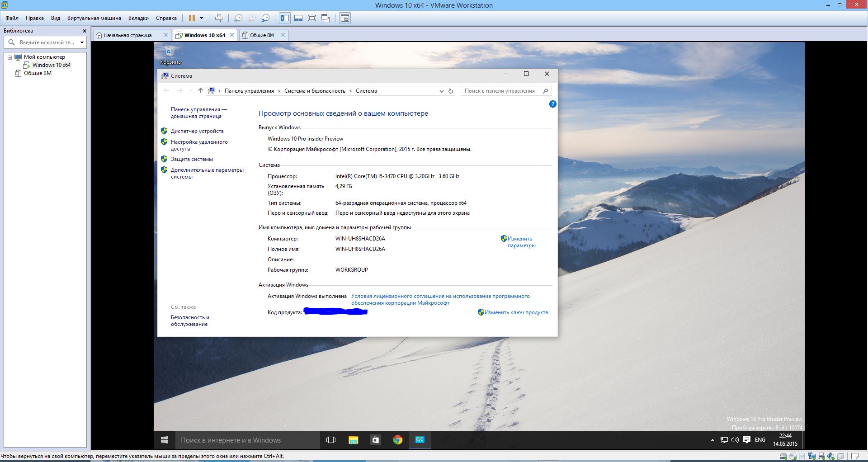Switch to Unity mode toolbar icon
Image resolution: width=868 pixels, height=462 pixels.
pyautogui.click(x=325, y=18)
